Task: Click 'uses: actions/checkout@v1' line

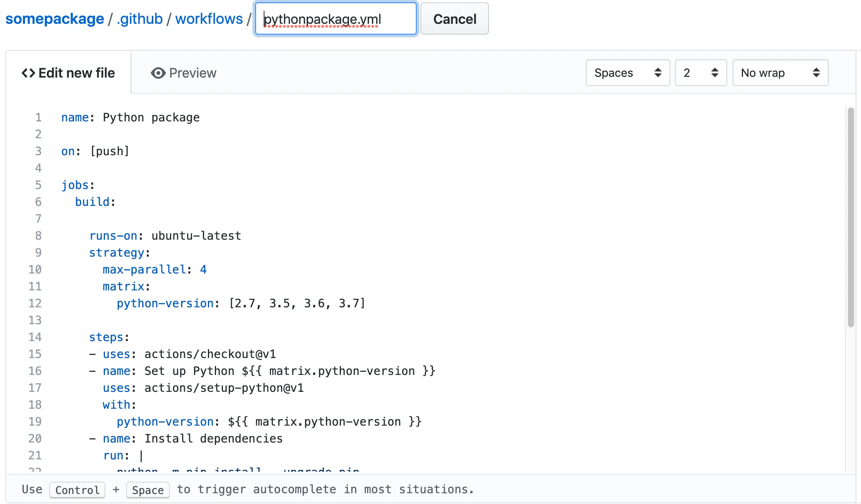Action: pos(183,354)
